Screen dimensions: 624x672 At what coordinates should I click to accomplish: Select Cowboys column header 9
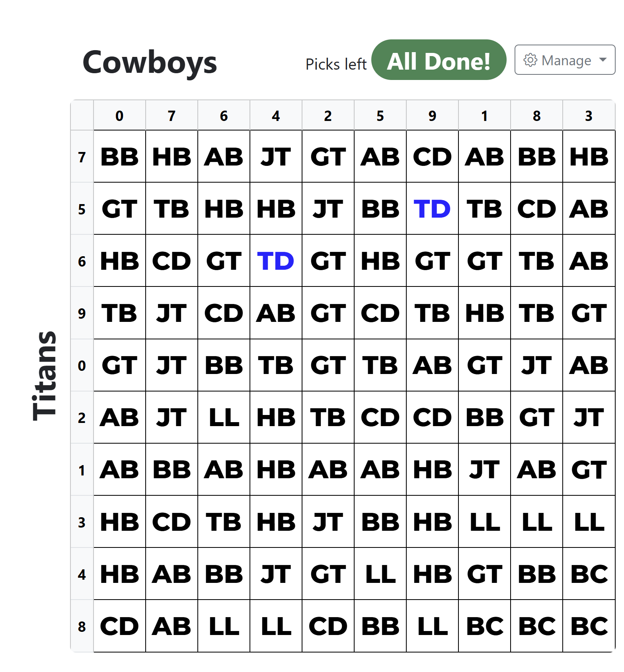pyautogui.click(x=432, y=116)
